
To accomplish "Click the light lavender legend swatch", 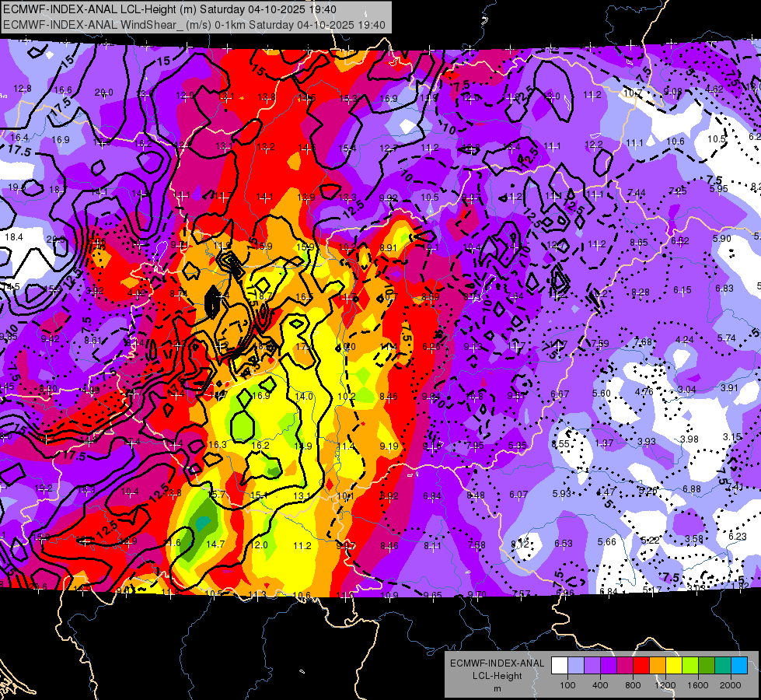I will (576, 666).
